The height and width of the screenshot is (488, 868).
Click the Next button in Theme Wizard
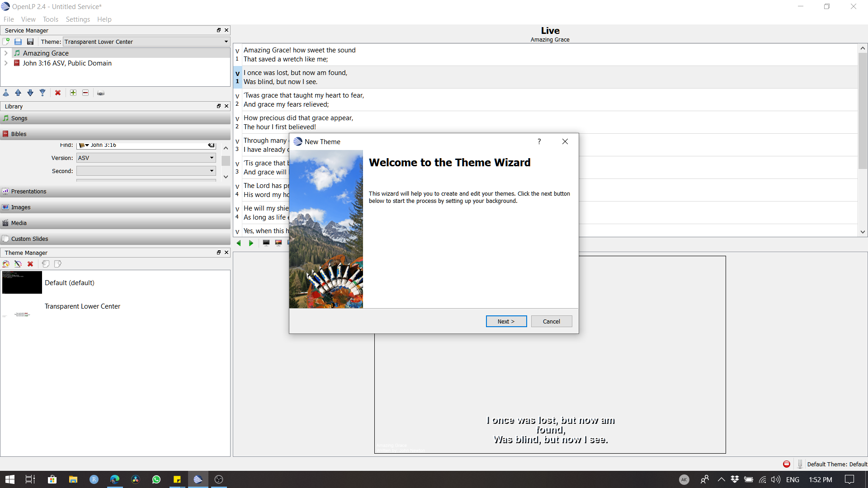point(506,321)
